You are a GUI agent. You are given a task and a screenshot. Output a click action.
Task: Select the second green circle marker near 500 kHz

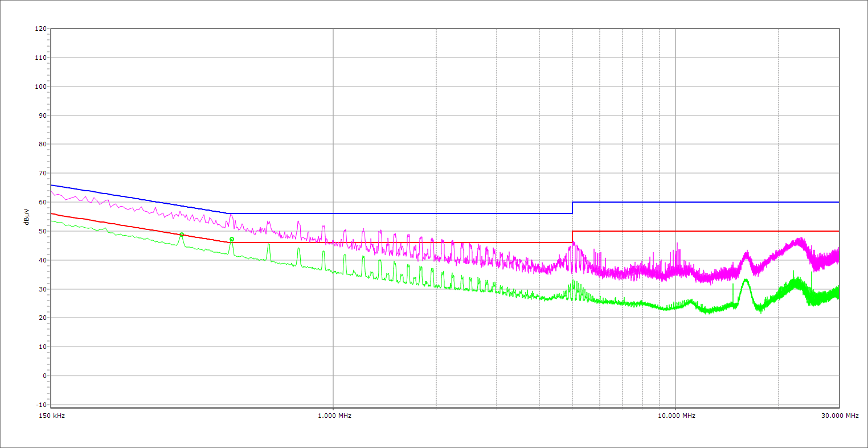(x=232, y=239)
